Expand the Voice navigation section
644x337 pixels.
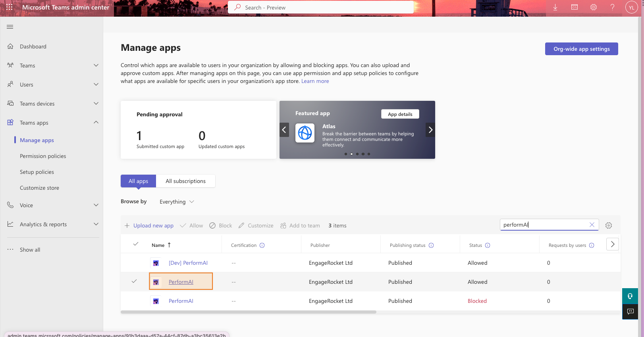point(96,205)
